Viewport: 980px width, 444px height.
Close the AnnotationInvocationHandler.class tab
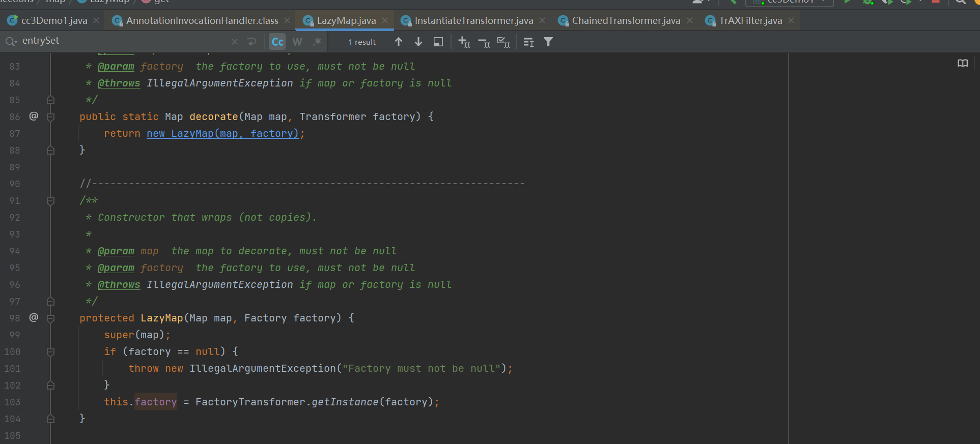[287, 20]
